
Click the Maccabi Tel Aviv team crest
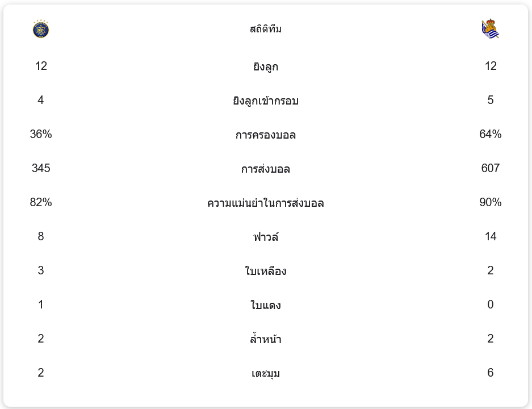(x=41, y=30)
